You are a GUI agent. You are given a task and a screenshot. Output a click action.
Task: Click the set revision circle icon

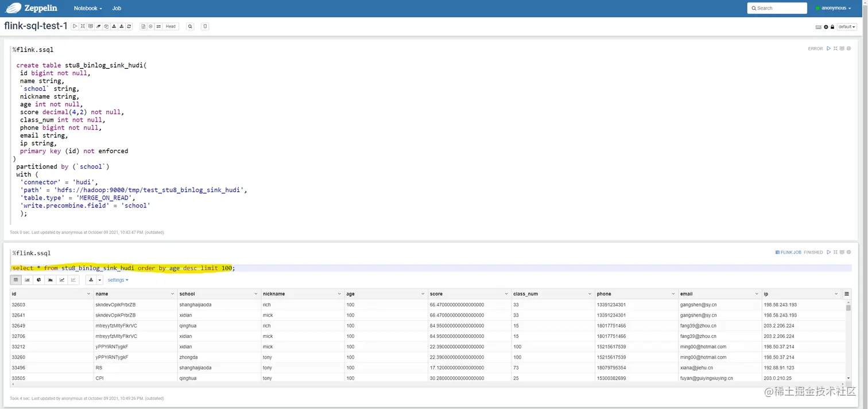[150, 26]
